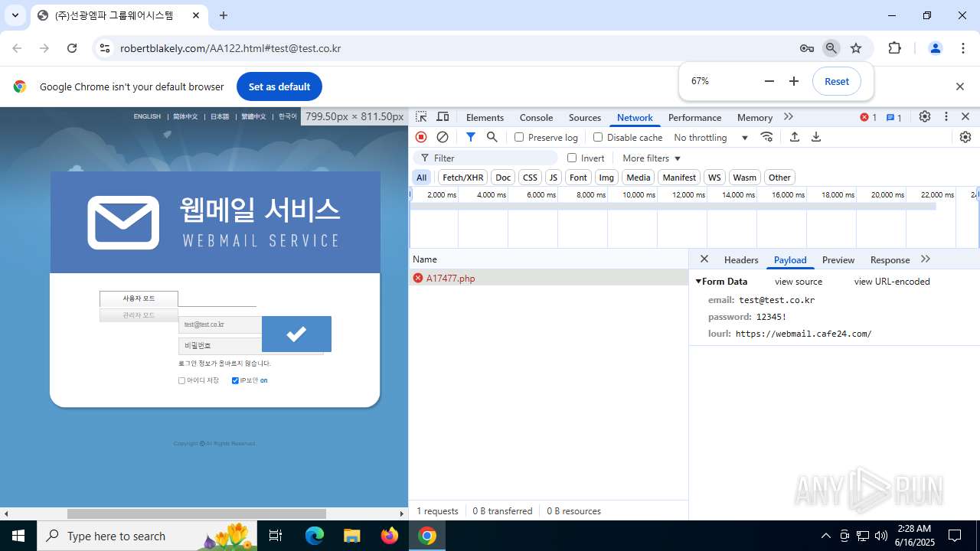Enable Preserve log checkbox
The width and height of the screenshot is (980, 551).
tap(519, 137)
